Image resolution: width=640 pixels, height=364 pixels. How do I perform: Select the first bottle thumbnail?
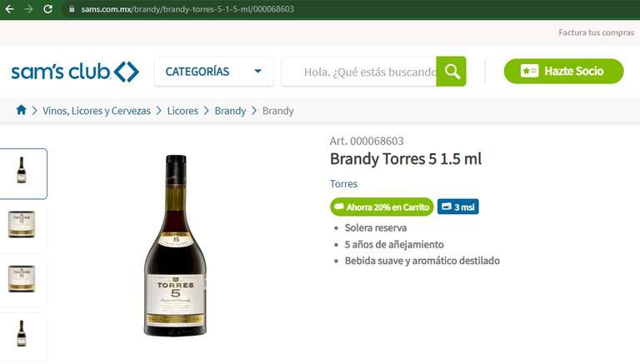[22, 174]
